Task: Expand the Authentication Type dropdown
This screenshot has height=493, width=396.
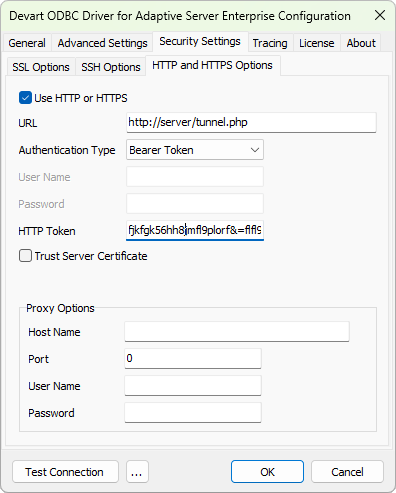Action: point(195,150)
